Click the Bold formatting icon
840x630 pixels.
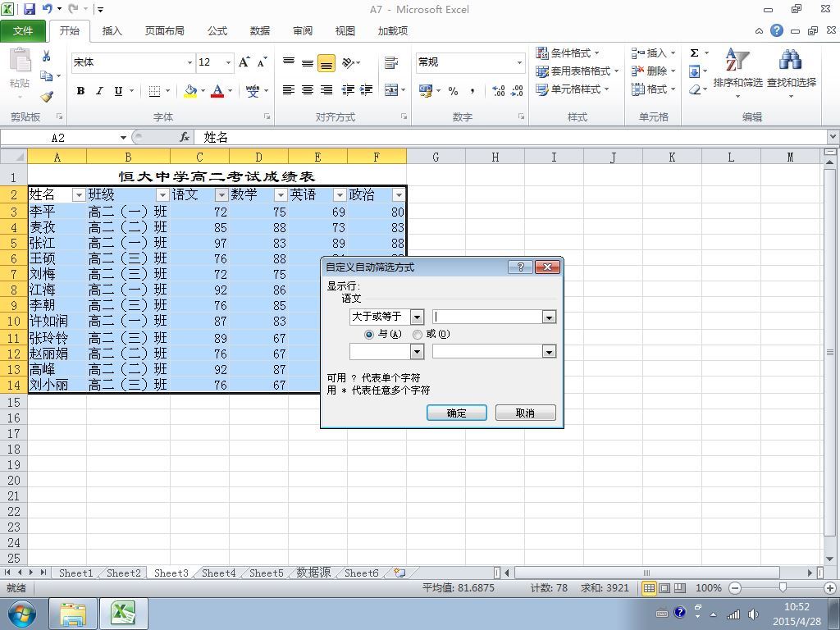[80, 90]
